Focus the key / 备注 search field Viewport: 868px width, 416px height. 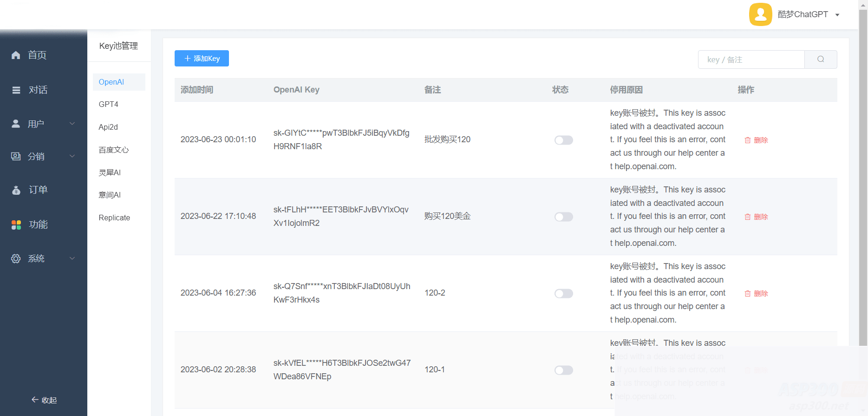point(751,59)
